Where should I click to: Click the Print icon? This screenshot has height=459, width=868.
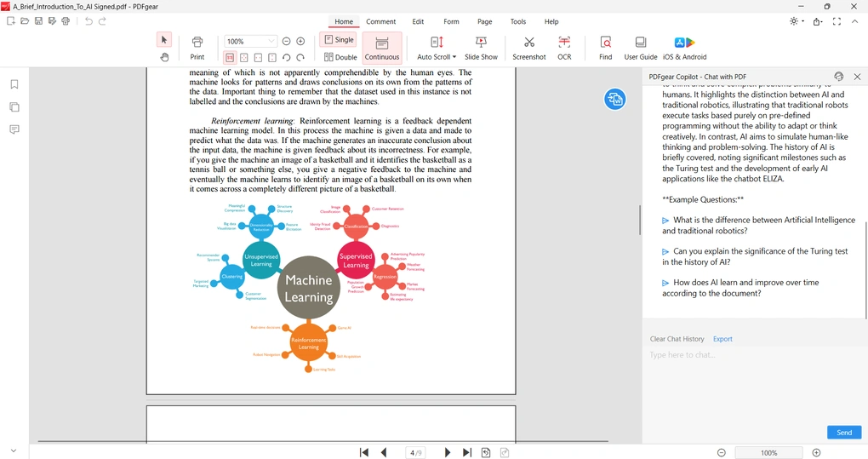[x=197, y=48]
